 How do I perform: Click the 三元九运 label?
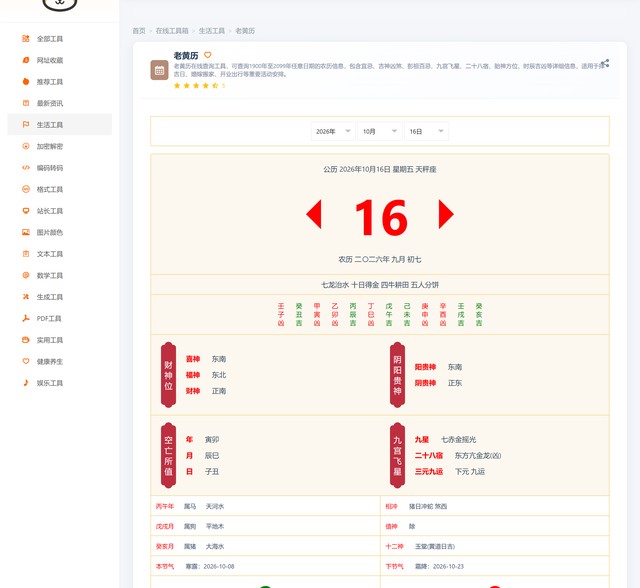tap(429, 471)
